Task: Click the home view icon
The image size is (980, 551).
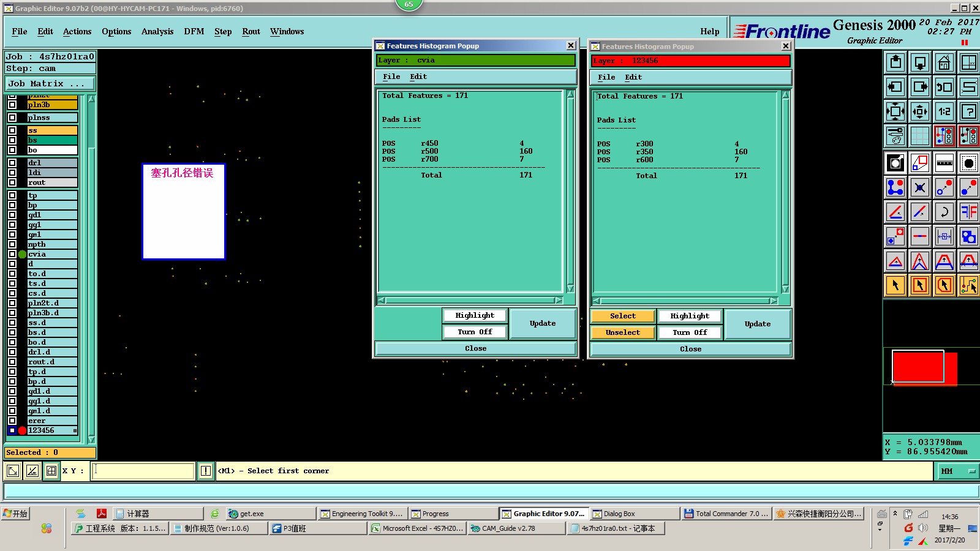Action: click(x=944, y=62)
